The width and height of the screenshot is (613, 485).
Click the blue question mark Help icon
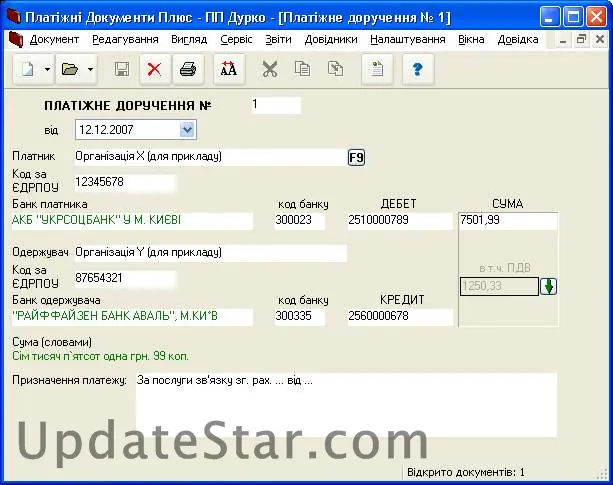(418, 70)
